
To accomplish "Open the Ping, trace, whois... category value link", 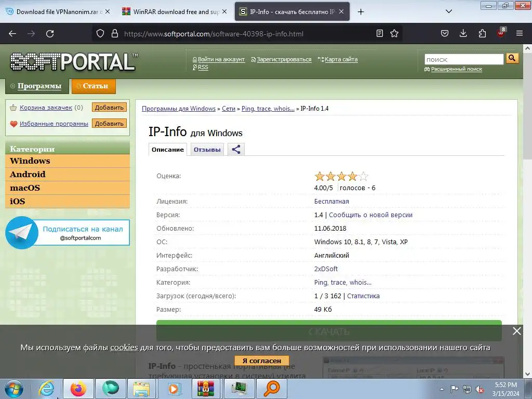I will pos(343,282).
